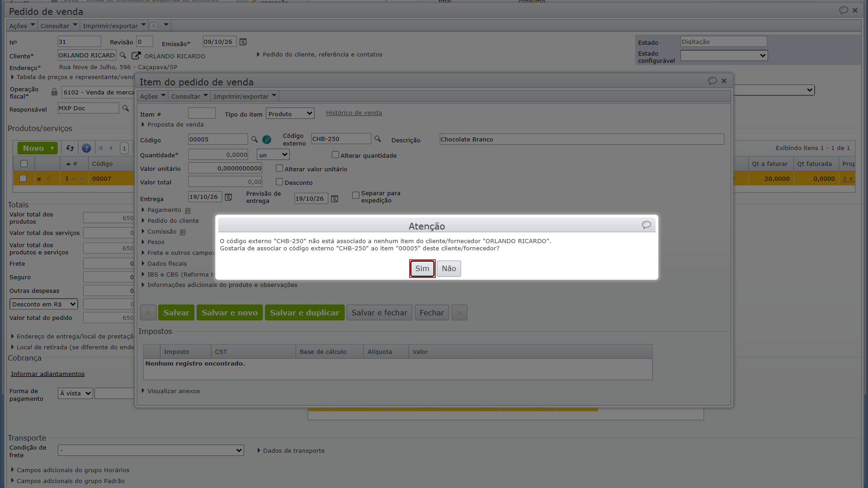Click edit pencil on row 00007
Image resolution: width=868 pixels, height=488 pixels.
coord(49,178)
